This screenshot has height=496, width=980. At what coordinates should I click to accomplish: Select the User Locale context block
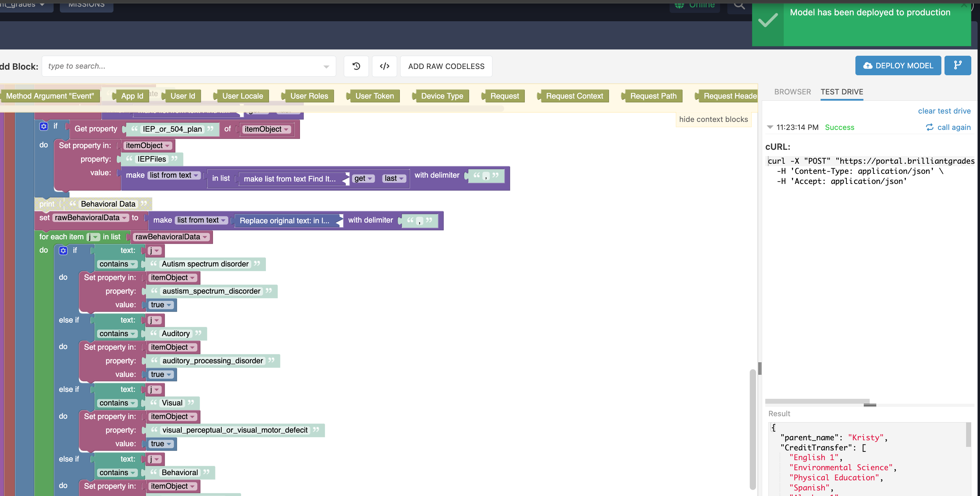tap(242, 96)
